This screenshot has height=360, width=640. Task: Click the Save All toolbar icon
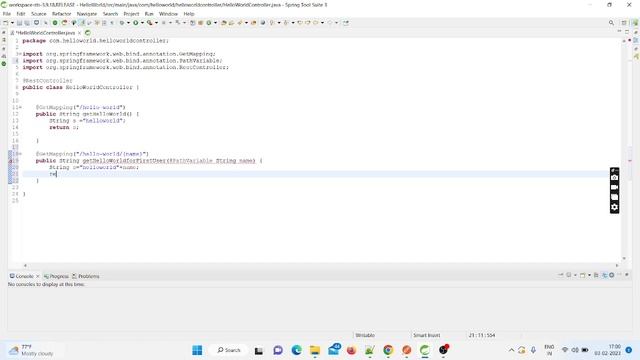click(27, 23)
